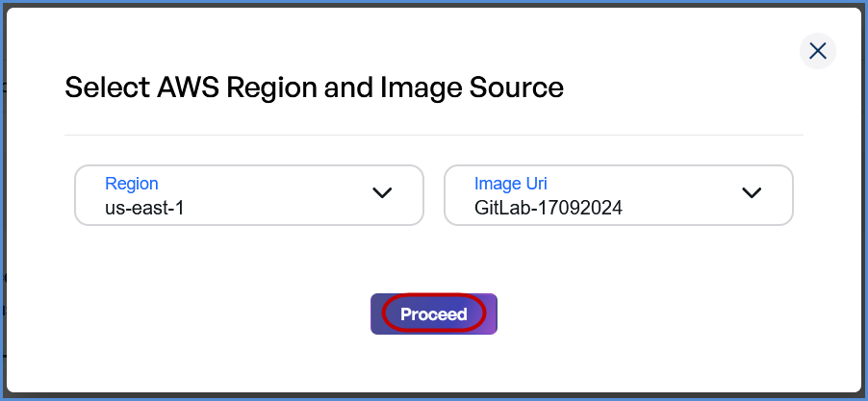The height and width of the screenshot is (401, 868).
Task: Open the Image Uri dropdown
Action: point(618,195)
